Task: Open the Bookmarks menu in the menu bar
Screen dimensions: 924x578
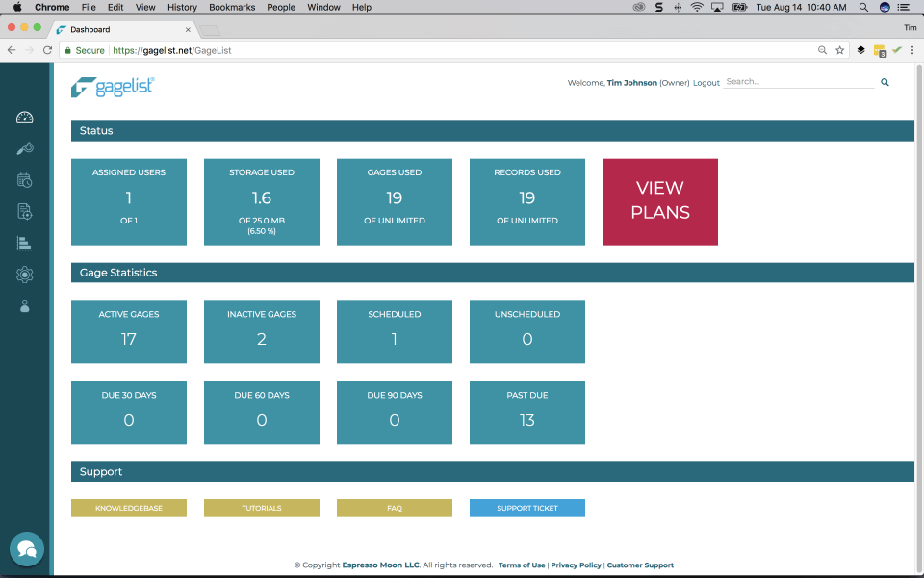Action: [232, 7]
